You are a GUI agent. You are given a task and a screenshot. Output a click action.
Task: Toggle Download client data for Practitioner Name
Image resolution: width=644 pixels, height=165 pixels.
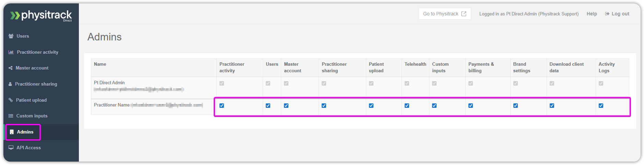[552, 105]
